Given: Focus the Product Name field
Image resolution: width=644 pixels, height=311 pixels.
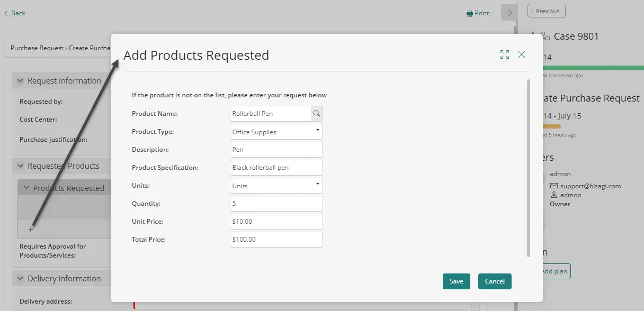Looking at the screenshot, I should point(270,114).
